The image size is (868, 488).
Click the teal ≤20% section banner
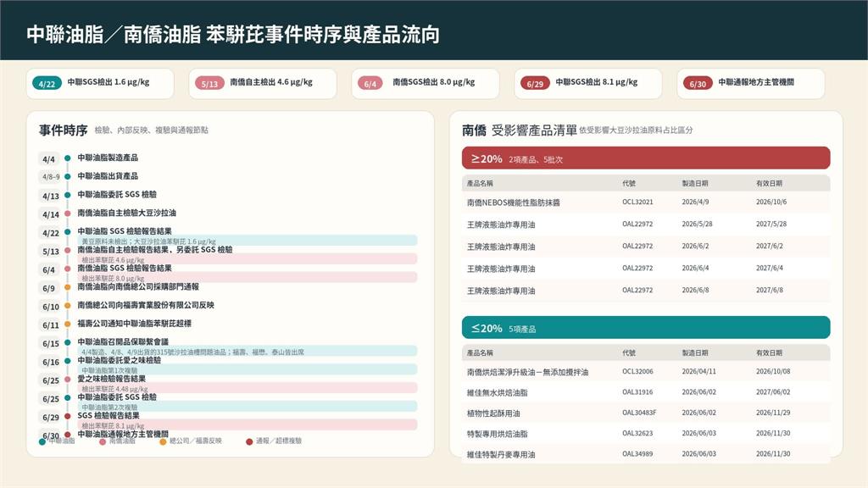pyautogui.click(x=646, y=328)
